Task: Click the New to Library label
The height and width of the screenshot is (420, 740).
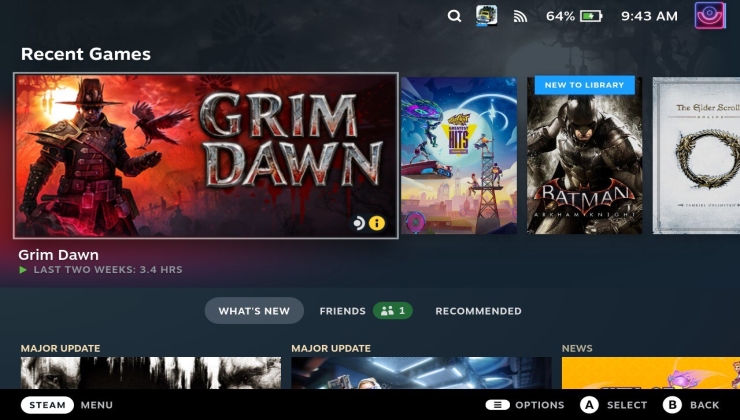Action: pos(584,85)
